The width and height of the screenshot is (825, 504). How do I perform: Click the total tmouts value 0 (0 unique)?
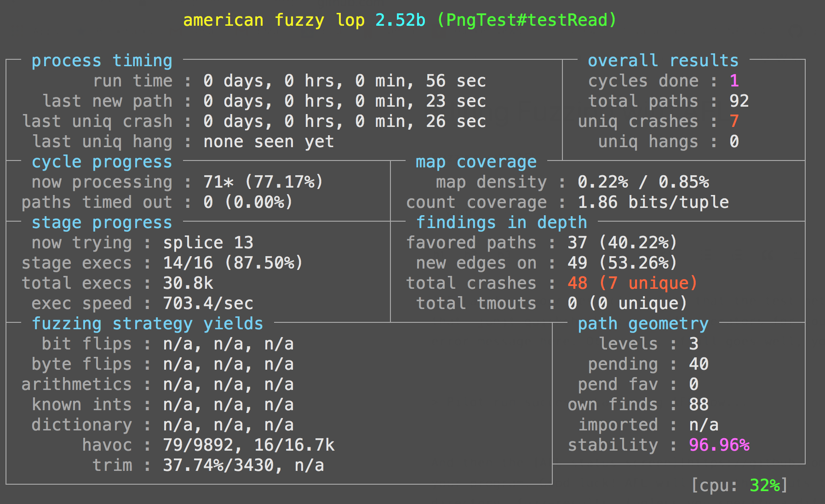click(628, 304)
